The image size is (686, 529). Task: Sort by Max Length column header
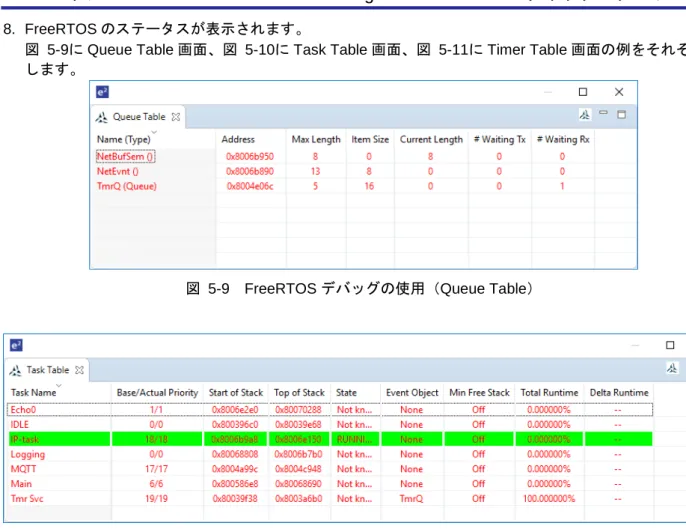click(x=316, y=140)
